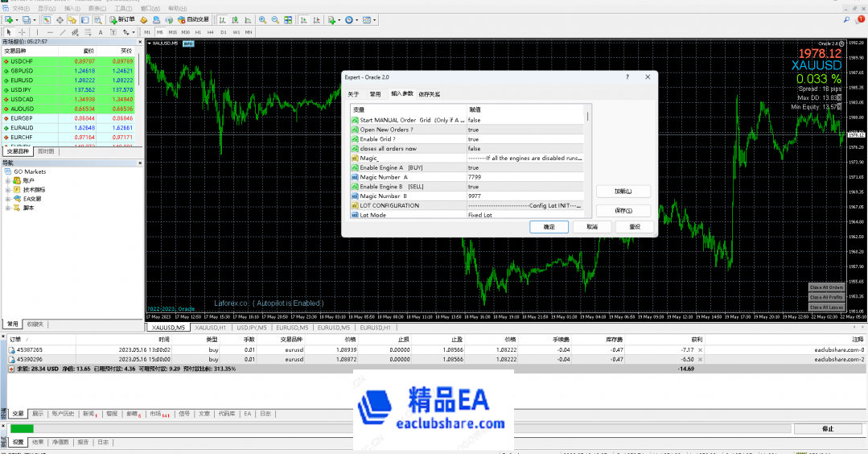Select the crosshair cursor tool
Viewport: 868px width, 454px height.
[22, 32]
